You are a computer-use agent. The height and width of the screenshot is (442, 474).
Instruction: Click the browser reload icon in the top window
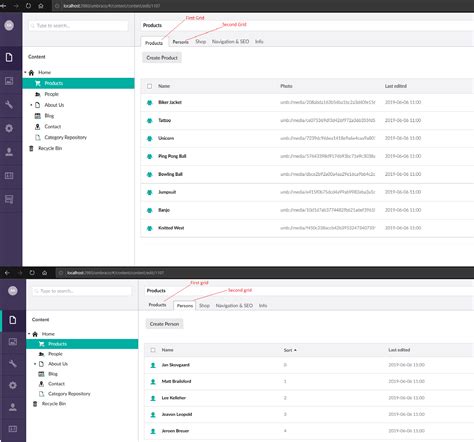[x=28, y=6]
